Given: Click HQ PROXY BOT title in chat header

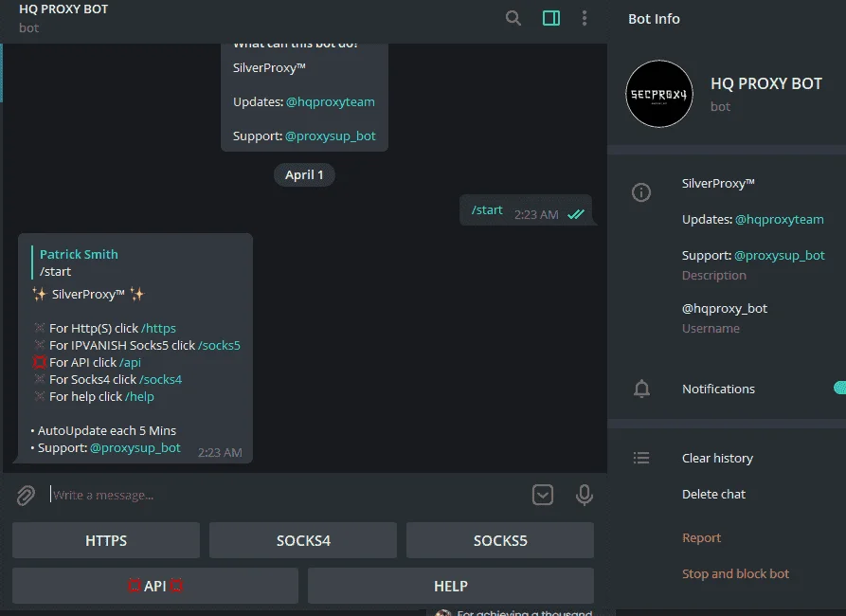Looking at the screenshot, I should point(63,9).
